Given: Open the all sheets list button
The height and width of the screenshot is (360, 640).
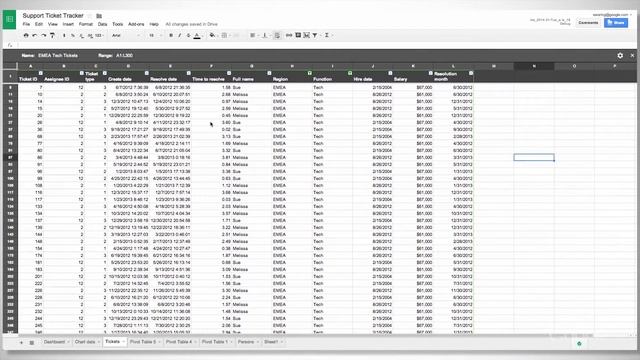Looking at the screenshot, I should tap(31, 342).
